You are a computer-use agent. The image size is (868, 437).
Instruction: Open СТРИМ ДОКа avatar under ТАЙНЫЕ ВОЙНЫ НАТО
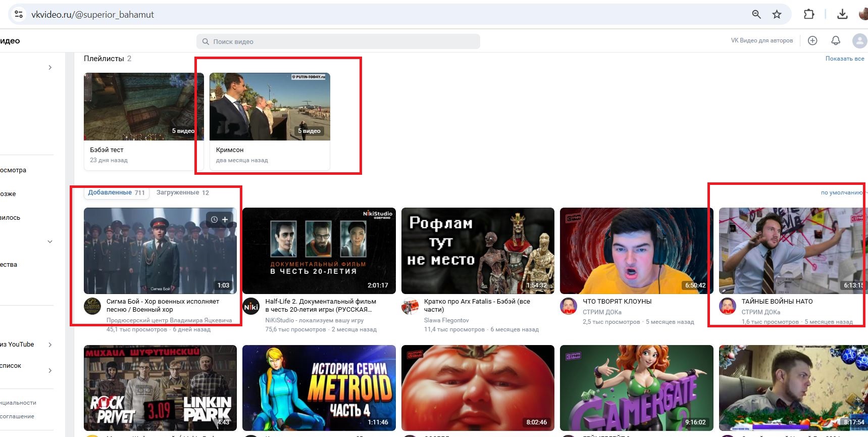(x=728, y=306)
